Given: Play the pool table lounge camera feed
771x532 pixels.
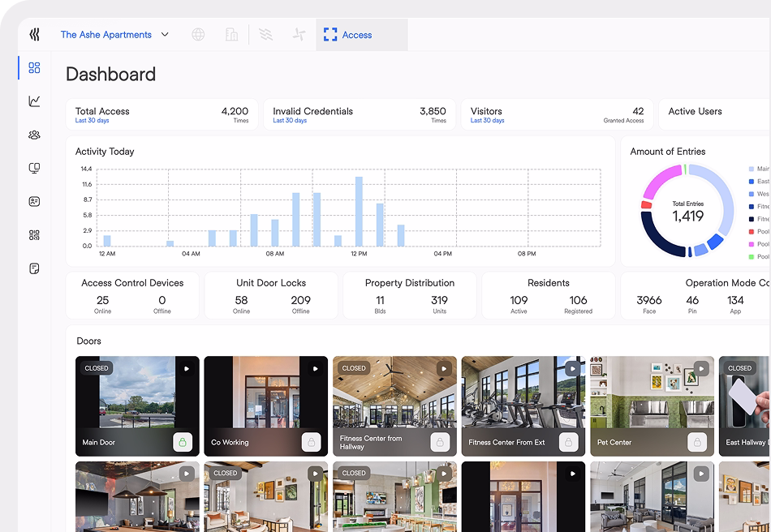Looking at the screenshot, I should pos(187,474).
